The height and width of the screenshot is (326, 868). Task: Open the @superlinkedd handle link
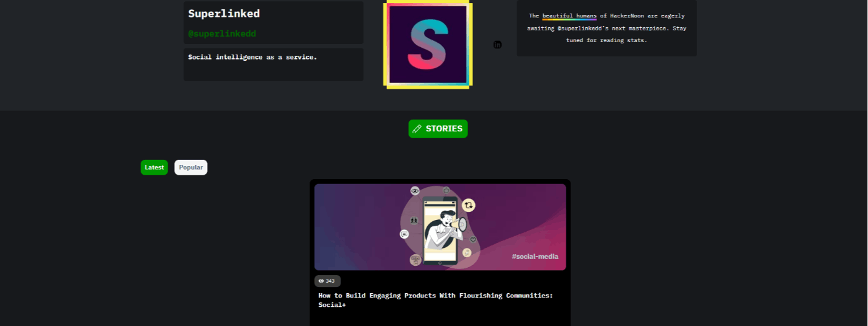tap(222, 33)
